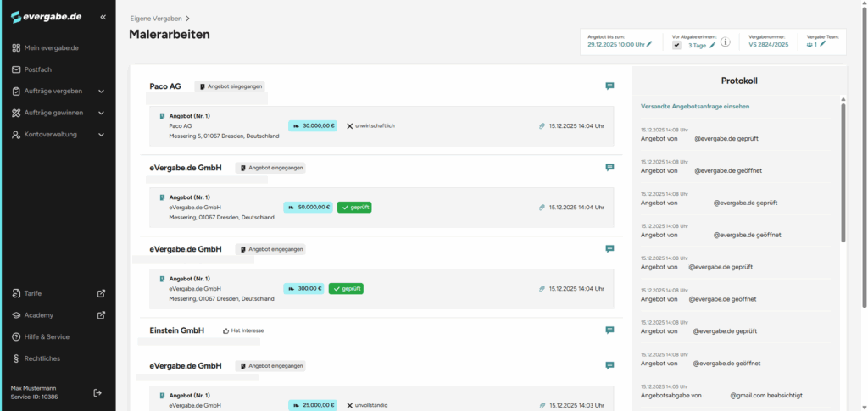Open chat for Paco AG bidder
Viewport: 868px width, 411px height.
click(x=609, y=86)
